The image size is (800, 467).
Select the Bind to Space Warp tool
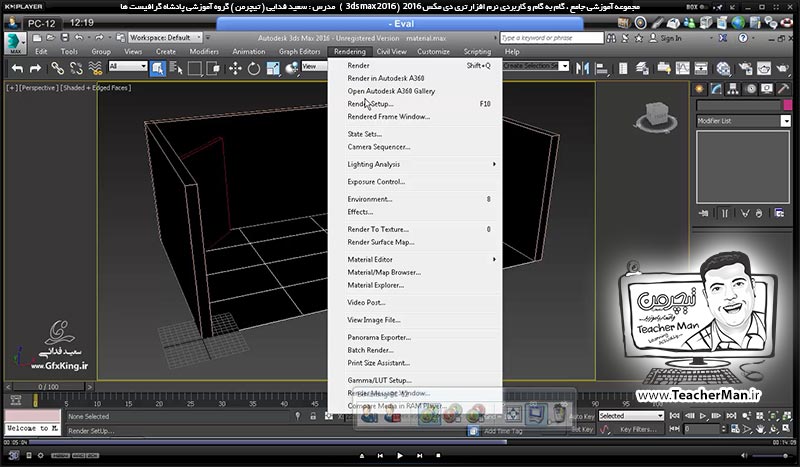[x=95, y=68]
